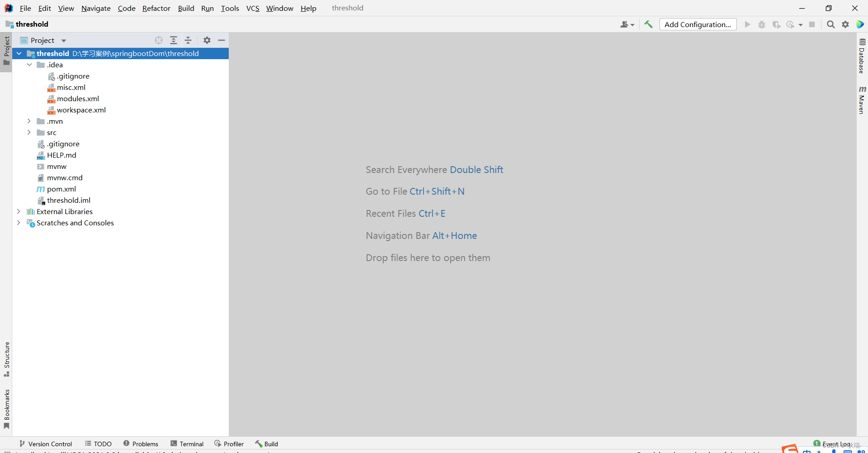Expand the .mvn folder
This screenshot has width=868, height=453.
click(29, 121)
